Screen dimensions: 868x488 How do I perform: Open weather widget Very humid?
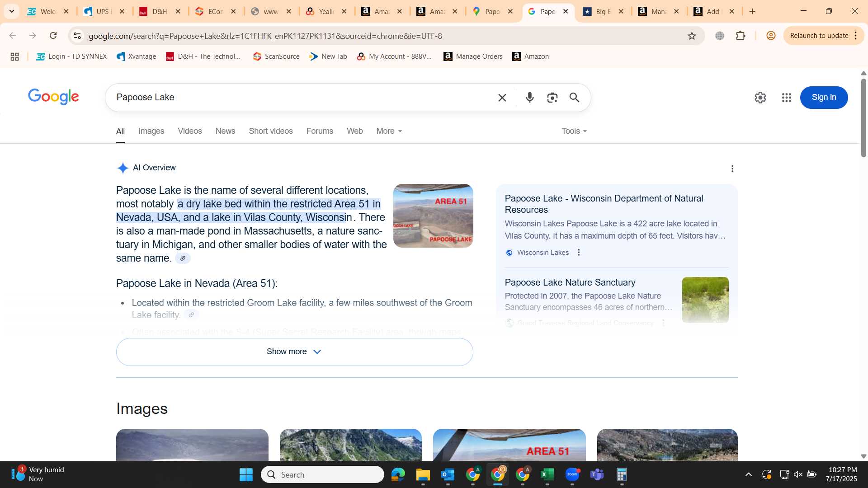pyautogui.click(x=38, y=474)
